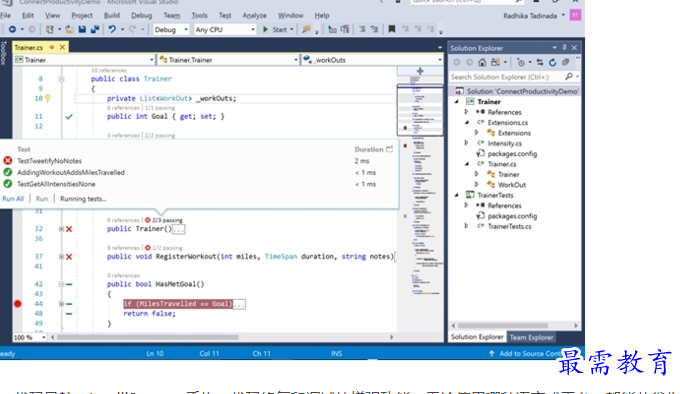Screen dimensions: 680x394
Task: Switch to the Team Explorer tab
Action: click(531, 337)
